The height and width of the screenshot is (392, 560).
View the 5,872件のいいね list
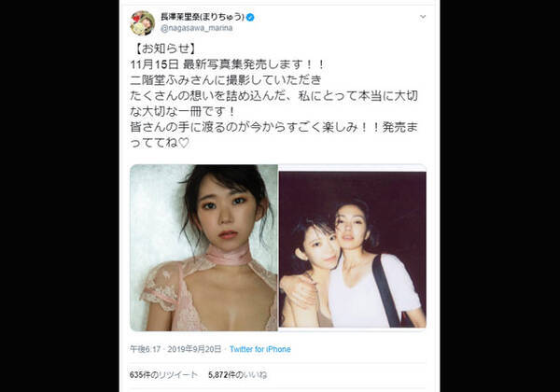coord(237,375)
